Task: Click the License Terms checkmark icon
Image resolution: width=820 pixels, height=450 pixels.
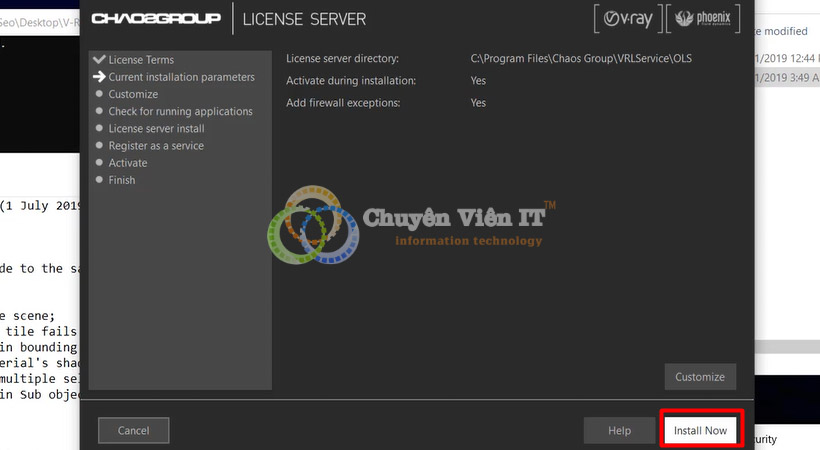Action: 99,59
